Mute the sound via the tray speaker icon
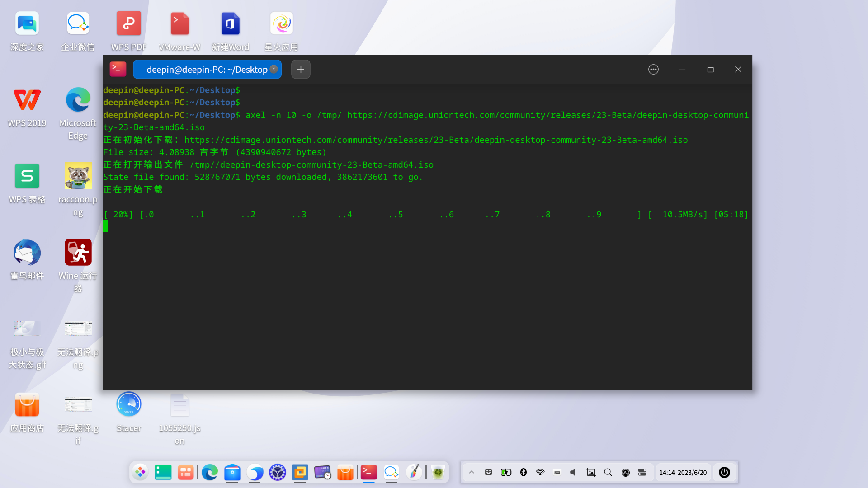The image size is (868, 488). coord(572,472)
